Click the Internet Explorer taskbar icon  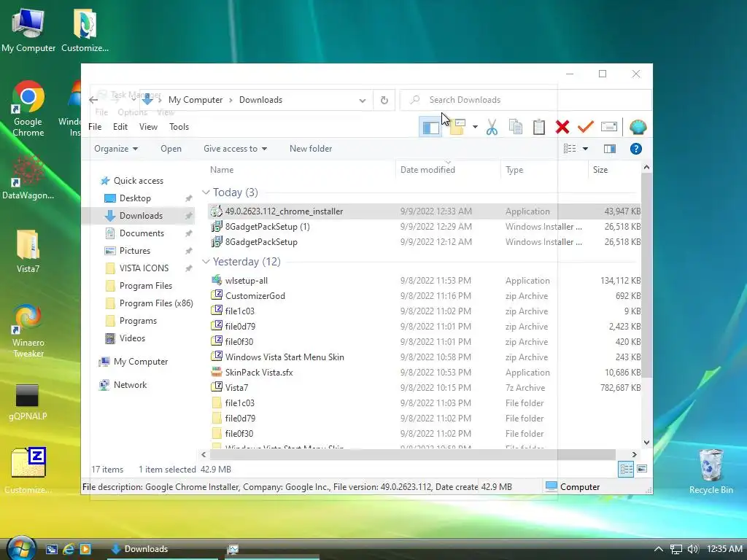68,549
